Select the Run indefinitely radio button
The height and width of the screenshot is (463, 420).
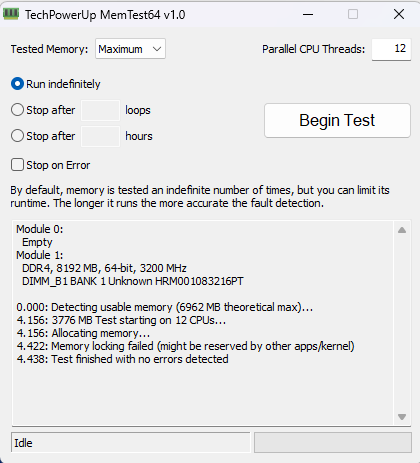click(17, 84)
